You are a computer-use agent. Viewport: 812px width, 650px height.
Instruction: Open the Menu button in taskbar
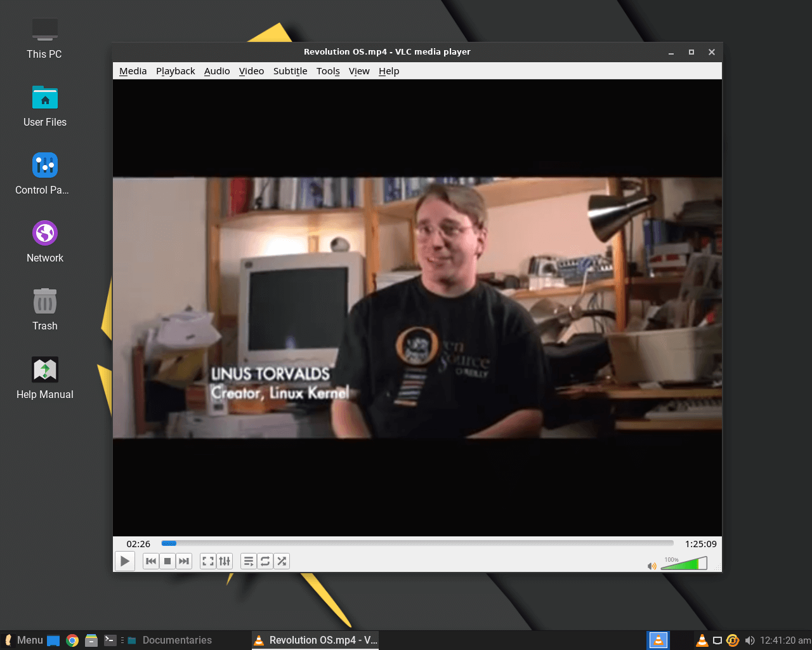pyautogui.click(x=23, y=640)
